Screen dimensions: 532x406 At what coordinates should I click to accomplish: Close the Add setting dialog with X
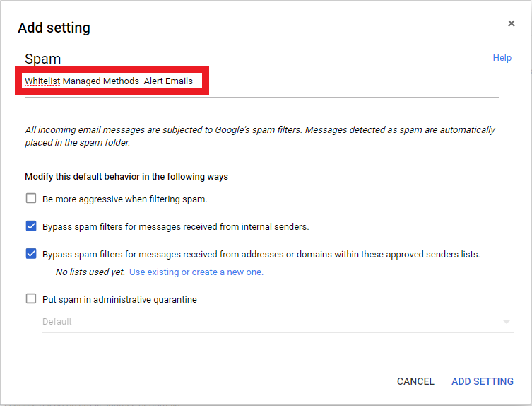[512, 23]
